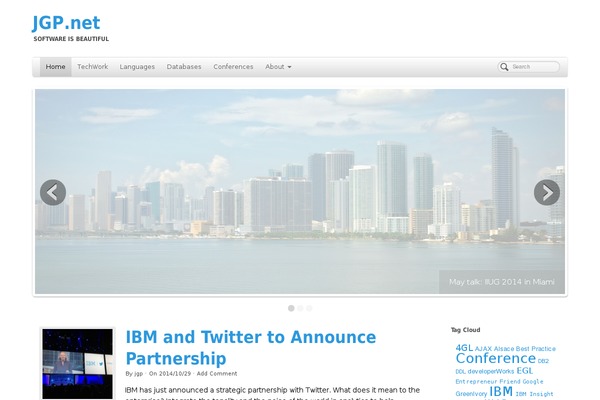Open the Conferences page
This screenshot has height=400, width=600.
pyautogui.click(x=233, y=67)
